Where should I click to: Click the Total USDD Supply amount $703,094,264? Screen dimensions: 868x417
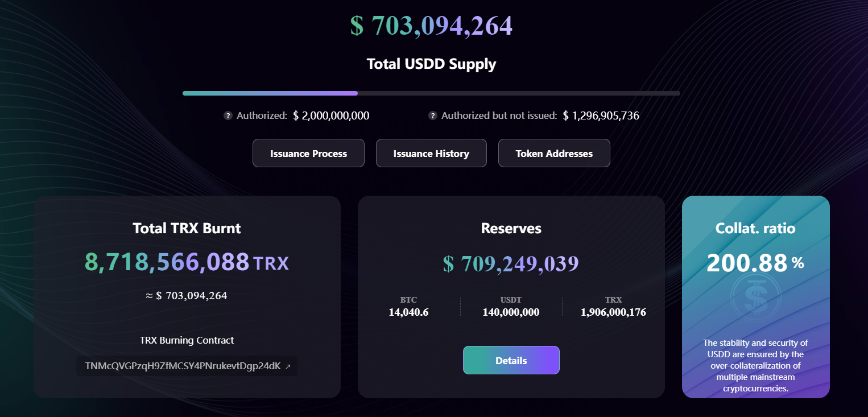[x=432, y=26]
